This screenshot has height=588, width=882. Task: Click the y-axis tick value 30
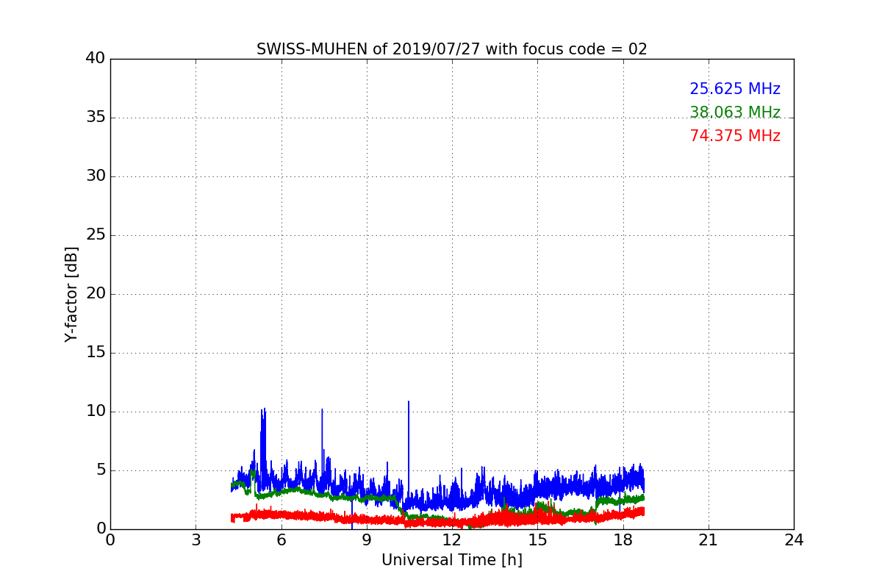pyautogui.click(x=96, y=176)
